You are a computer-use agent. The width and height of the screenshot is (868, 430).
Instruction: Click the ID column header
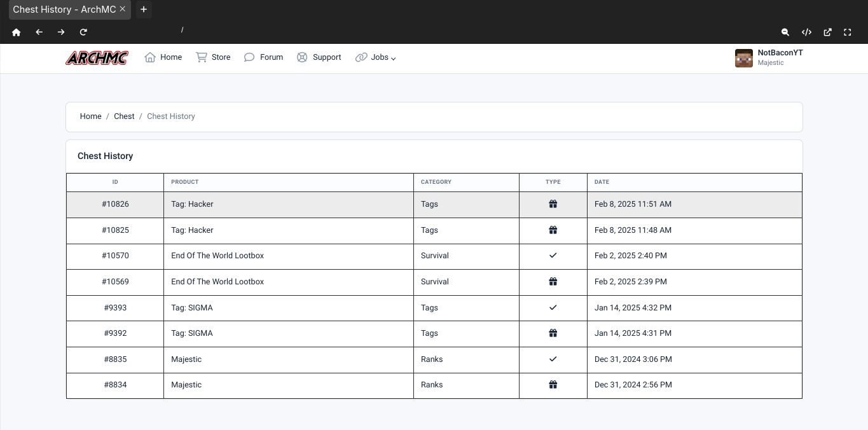(115, 182)
